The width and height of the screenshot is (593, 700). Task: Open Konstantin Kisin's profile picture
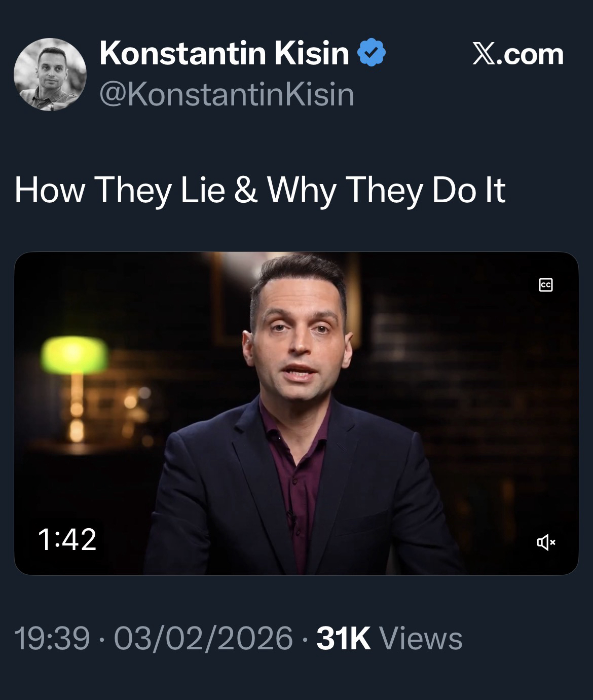(x=50, y=74)
